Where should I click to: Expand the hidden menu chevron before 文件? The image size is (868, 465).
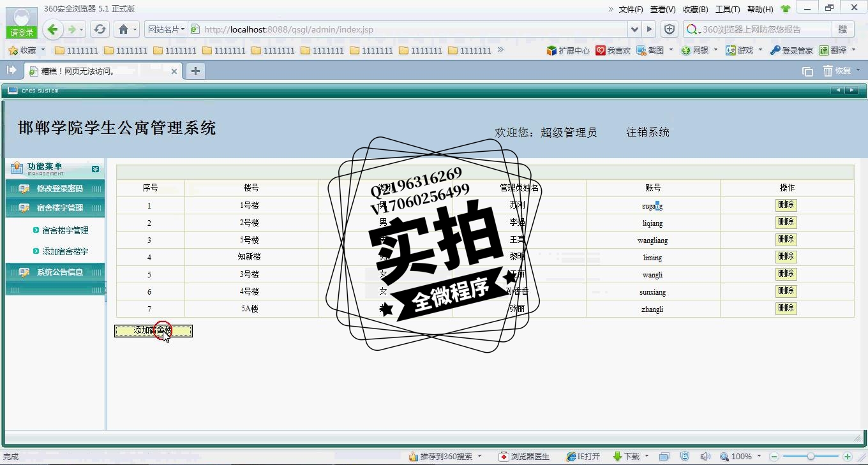click(611, 9)
